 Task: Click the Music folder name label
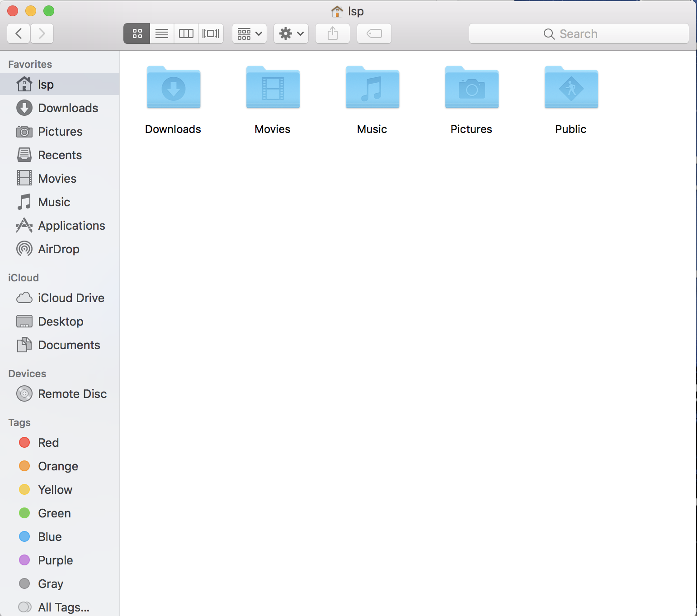click(372, 129)
